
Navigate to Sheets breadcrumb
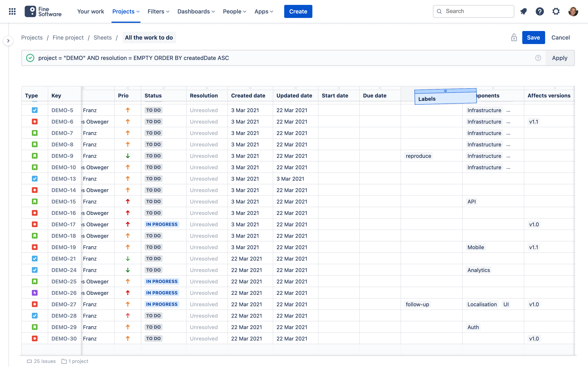(102, 38)
